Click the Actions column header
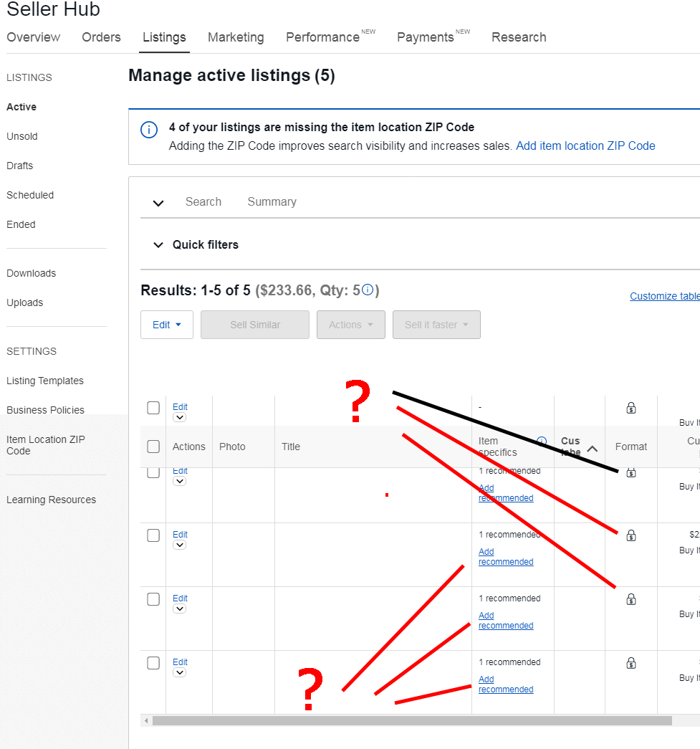This screenshot has width=700, height=749. [189, 447]
